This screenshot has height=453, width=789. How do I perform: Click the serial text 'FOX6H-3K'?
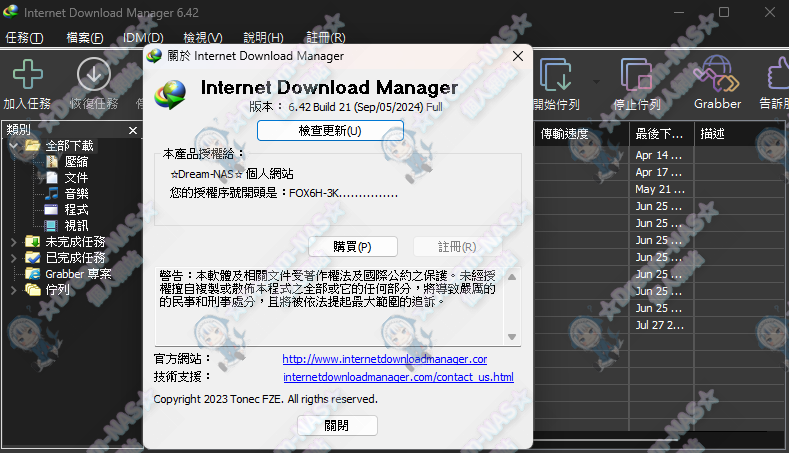314,193
